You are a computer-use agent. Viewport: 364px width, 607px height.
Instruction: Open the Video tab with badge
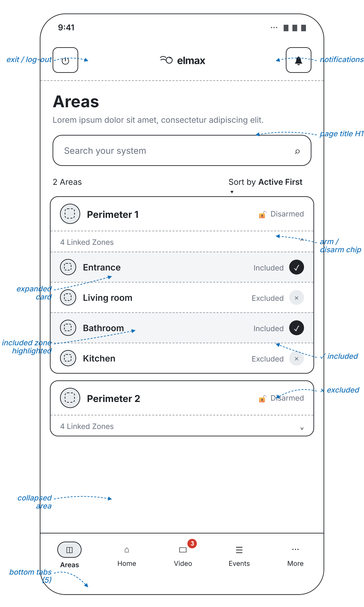point(183,556)
